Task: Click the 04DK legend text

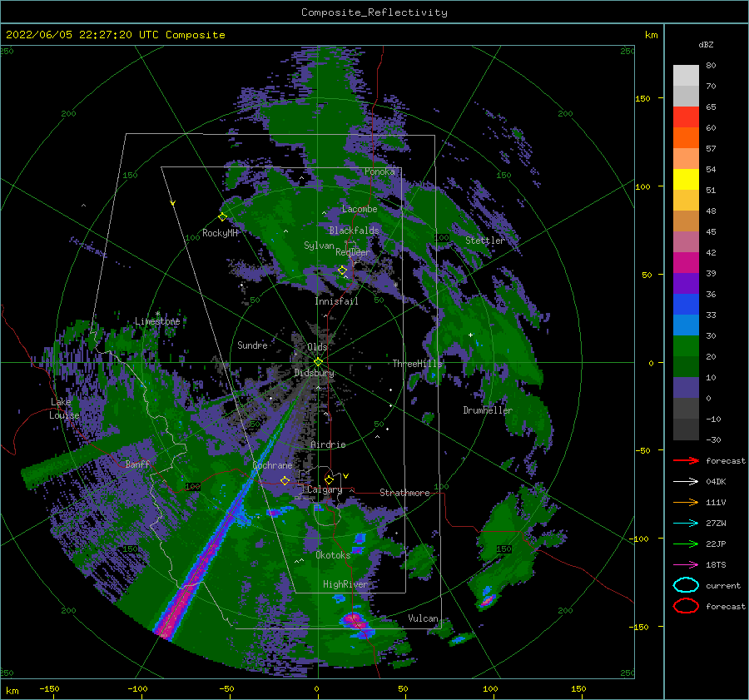Action: 716,482
